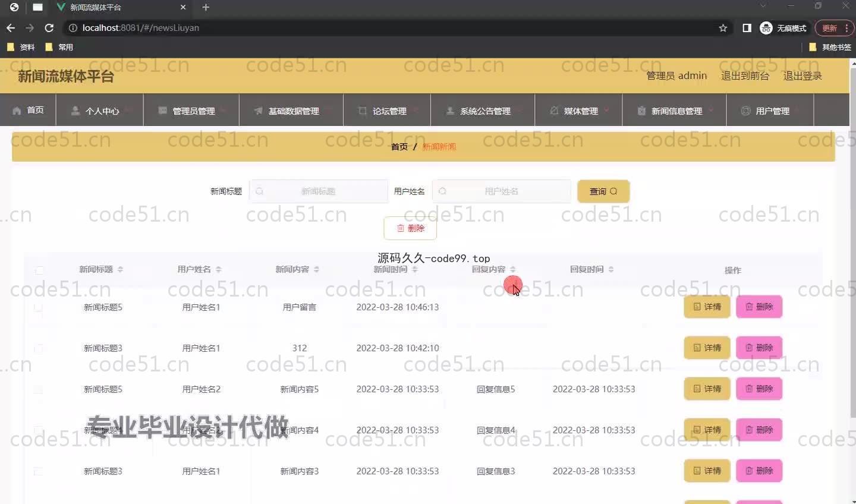The image size is (856, 504).
Task: Reload the page with the refresh icon
Action: (49, 28)
